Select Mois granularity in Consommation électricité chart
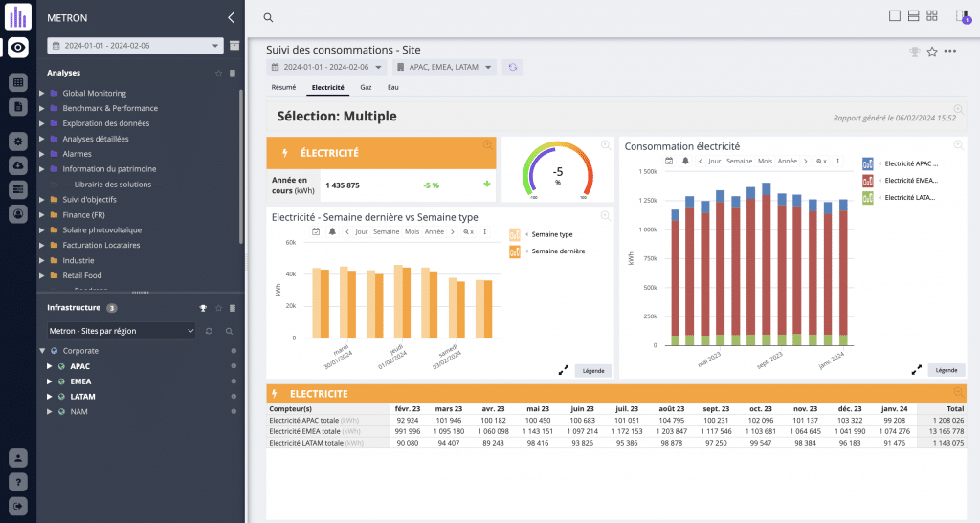 point(765,161)
